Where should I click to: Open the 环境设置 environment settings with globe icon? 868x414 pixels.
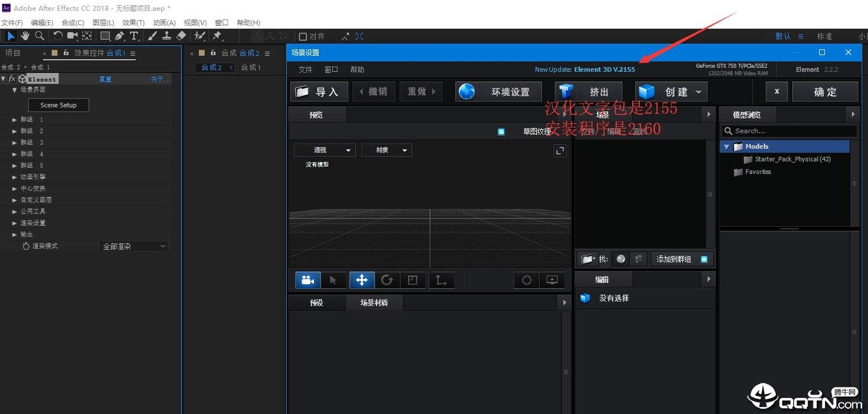pyautogui.click(x=498, y=91)
